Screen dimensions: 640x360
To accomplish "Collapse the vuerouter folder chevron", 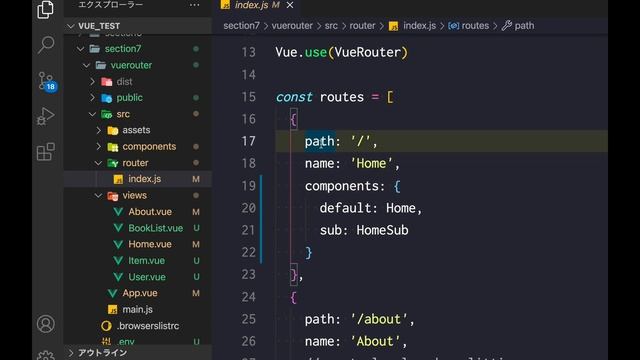I will click(x=87, y=65).
